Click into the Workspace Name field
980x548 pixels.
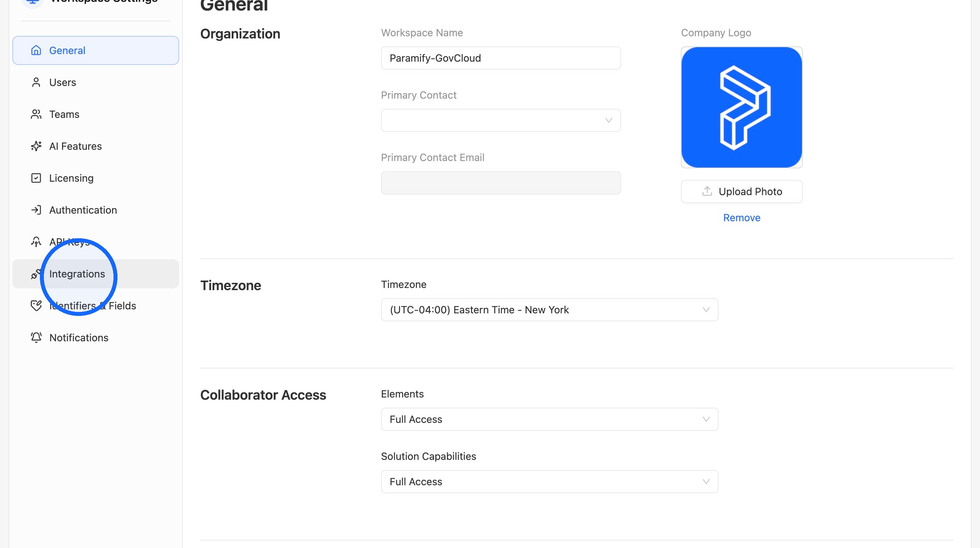tap(501, 58)
